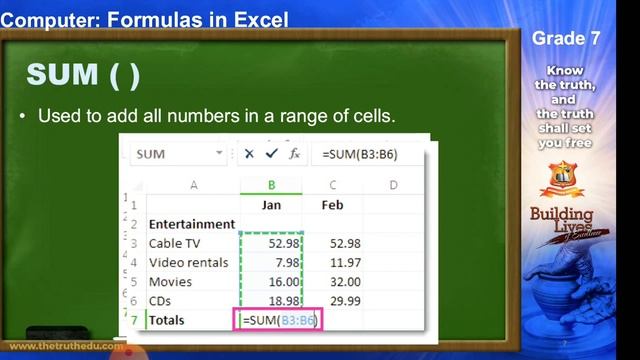Select row 7 header

point(134,320)
